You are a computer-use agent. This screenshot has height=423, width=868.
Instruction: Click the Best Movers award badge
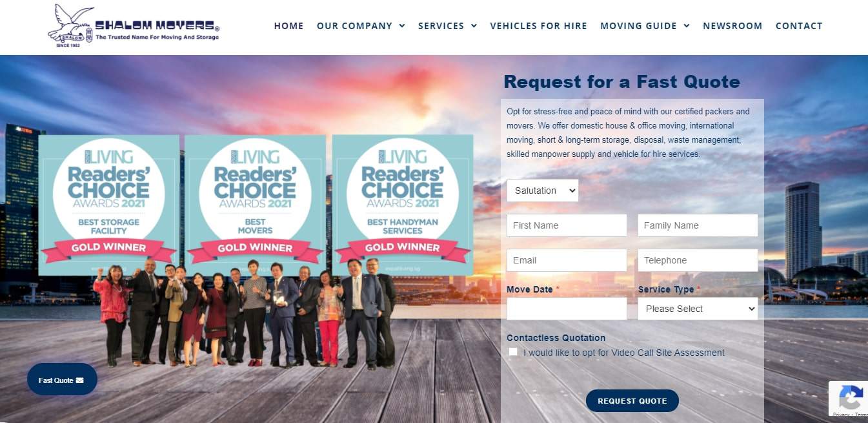255,203
